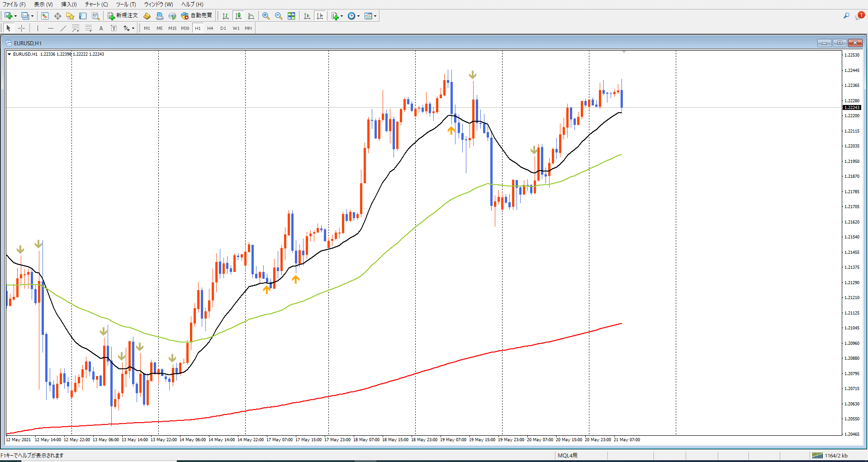Toggle the Data Window crosshair icon
The width and height of the screenshot is (868, 462).
tap(57, 16)
